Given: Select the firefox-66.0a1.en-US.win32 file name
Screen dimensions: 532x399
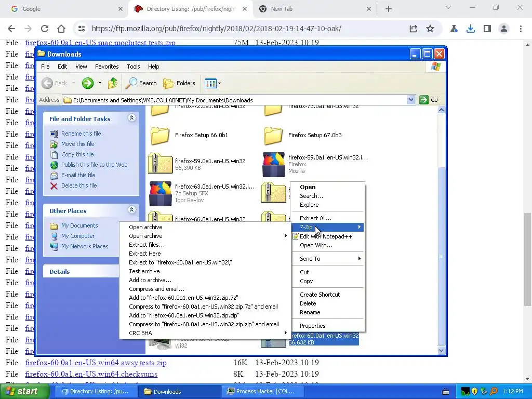Looking at the screenshot, I should point(210,219).
